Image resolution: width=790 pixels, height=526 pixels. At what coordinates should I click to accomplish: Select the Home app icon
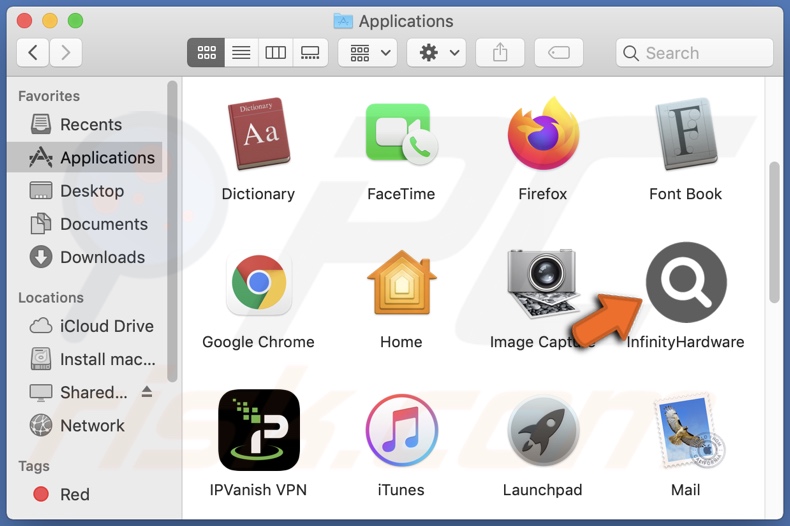click(x=402, y=282)
